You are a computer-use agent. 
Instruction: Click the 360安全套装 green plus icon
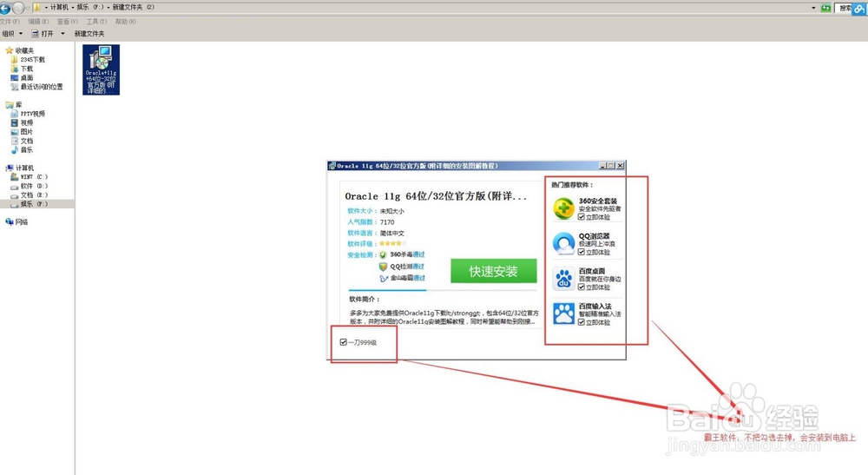click(x=563, y=208)
